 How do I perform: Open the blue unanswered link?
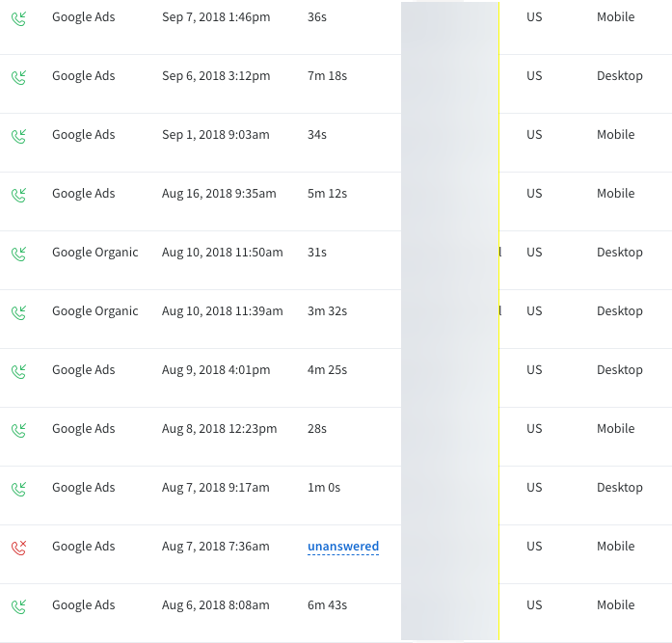[343, 547]
